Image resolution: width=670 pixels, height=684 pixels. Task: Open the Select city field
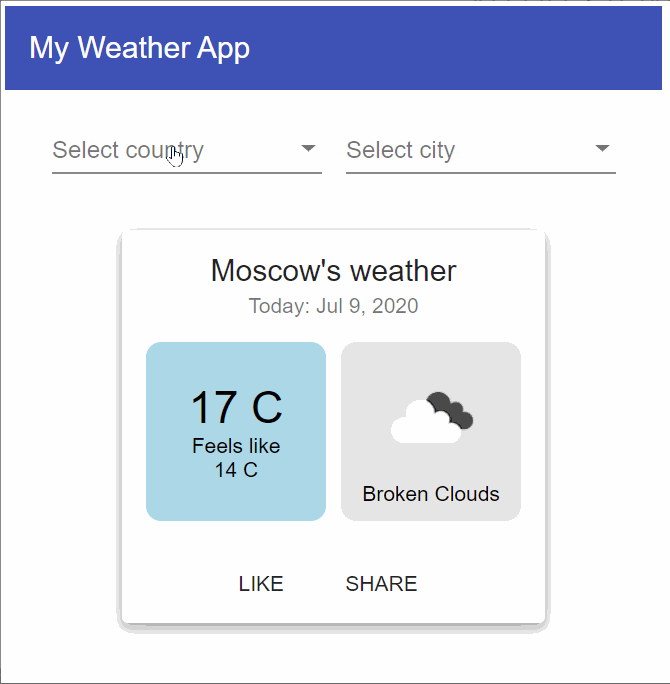pyautogui.click(x=400, y=150)
